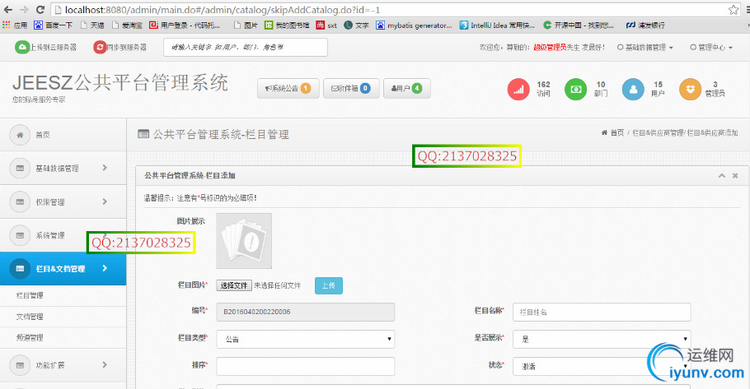
Task: Expand the basic data management sidebar chevron
Action: pos(105,167)
